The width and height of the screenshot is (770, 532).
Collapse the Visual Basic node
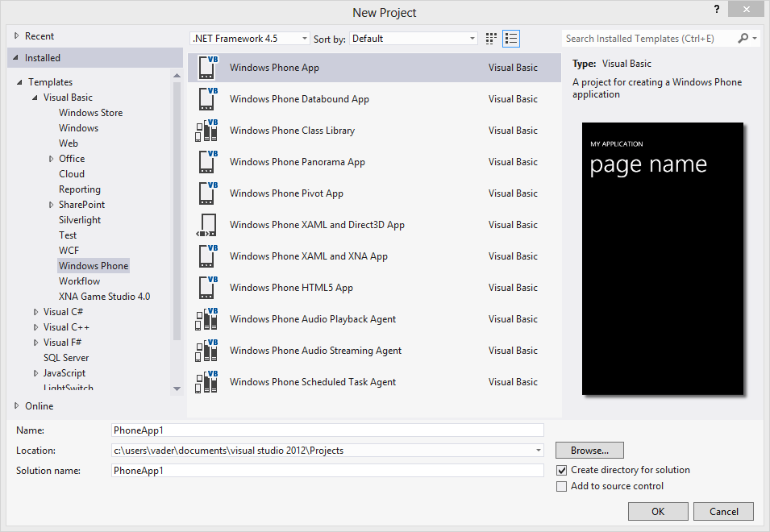click(x=35, y=98)
